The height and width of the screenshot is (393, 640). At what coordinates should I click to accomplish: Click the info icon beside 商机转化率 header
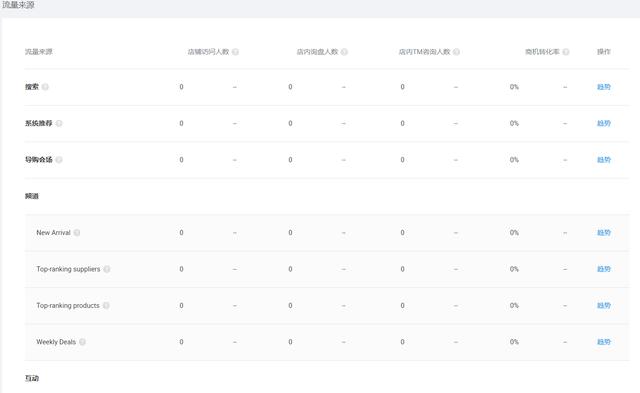point(566,52)
